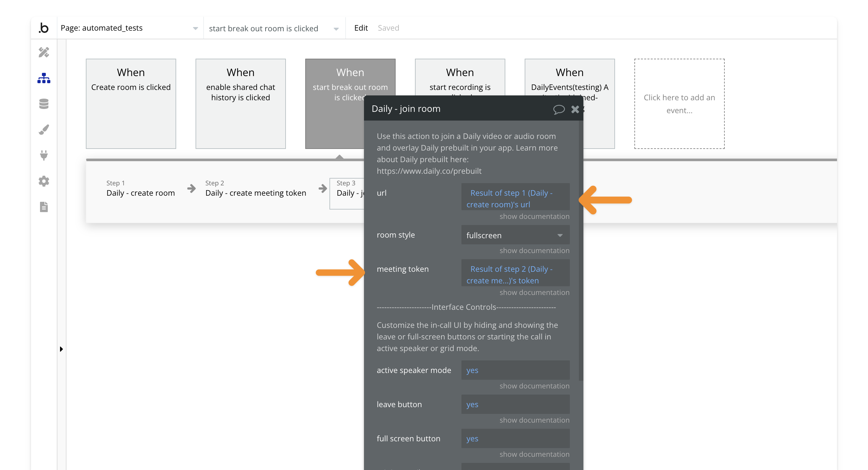Open Step 2 Daily - create meeting token

click(256, 189)
